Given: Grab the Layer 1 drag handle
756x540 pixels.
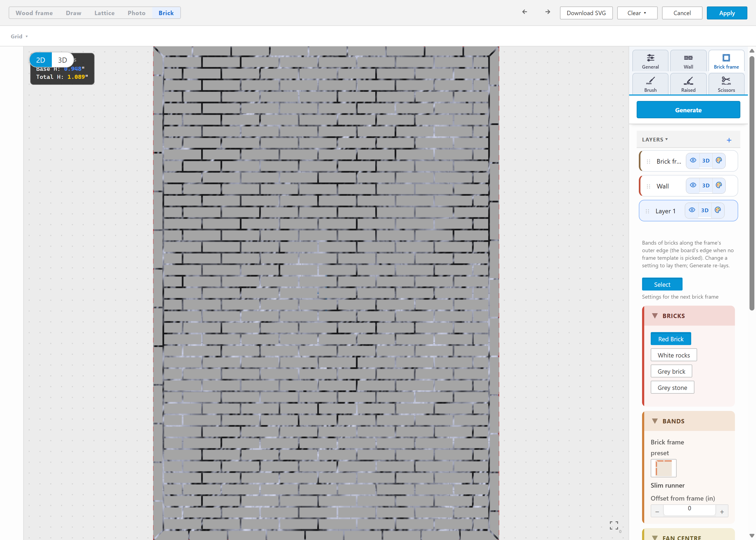Looking at the screenshot, I should [x=647, y=211].
